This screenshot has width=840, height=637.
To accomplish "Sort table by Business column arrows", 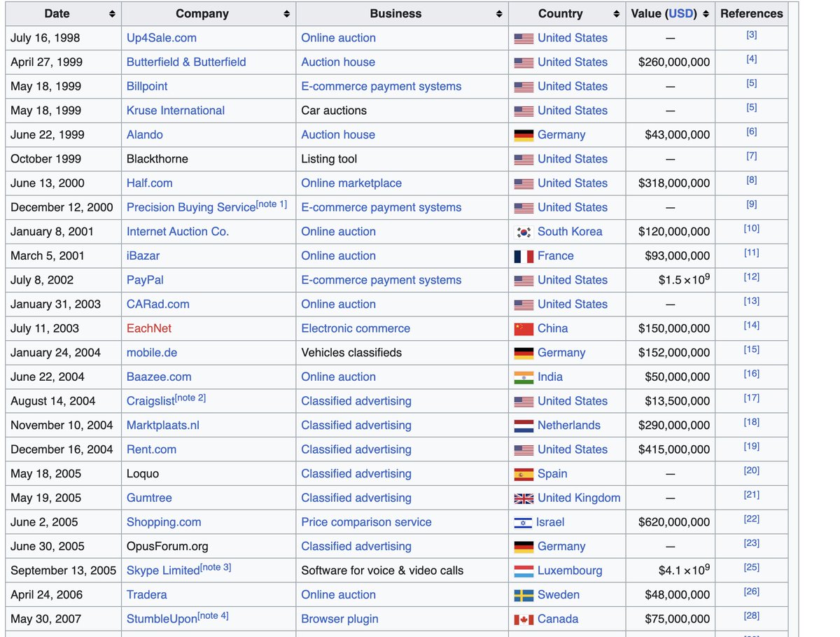I will pos(498,14).
